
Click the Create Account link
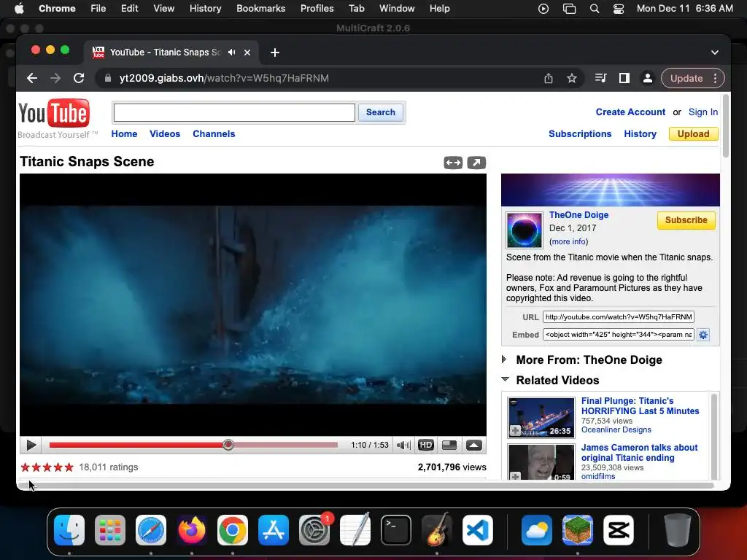click(630, 112)
